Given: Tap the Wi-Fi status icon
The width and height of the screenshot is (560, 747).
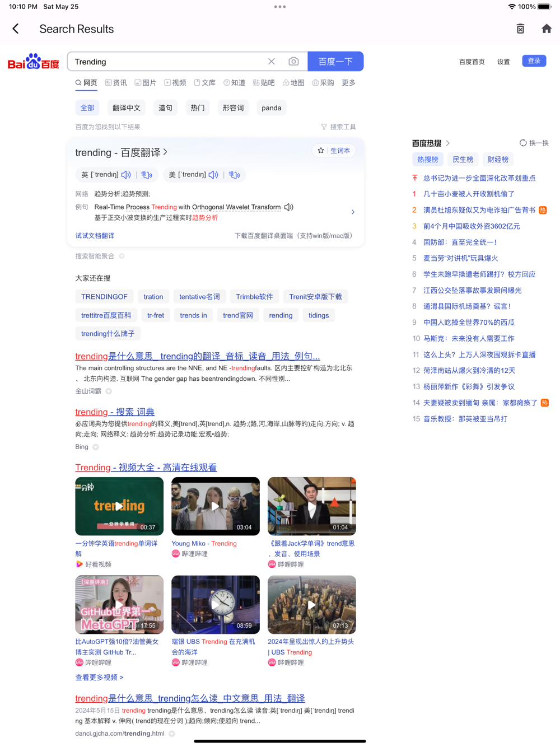Looking at the screenshot, I should 512,7.
